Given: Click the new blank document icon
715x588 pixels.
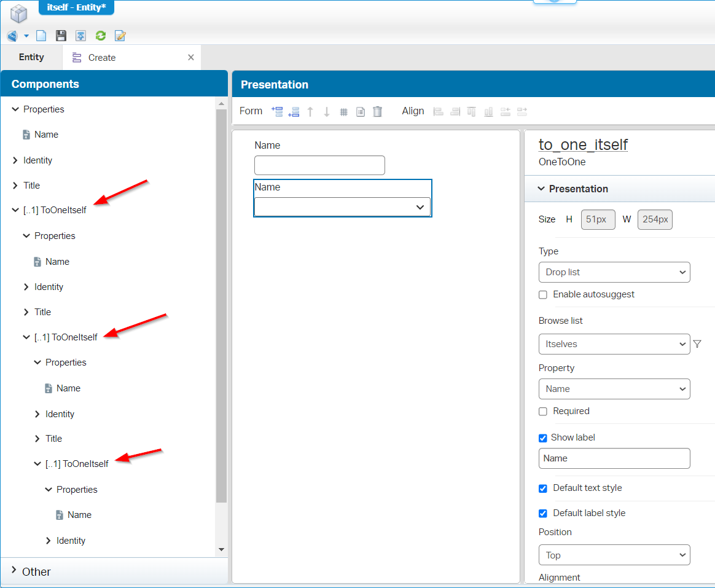Looking at the screenshot, I should point(41,36).
